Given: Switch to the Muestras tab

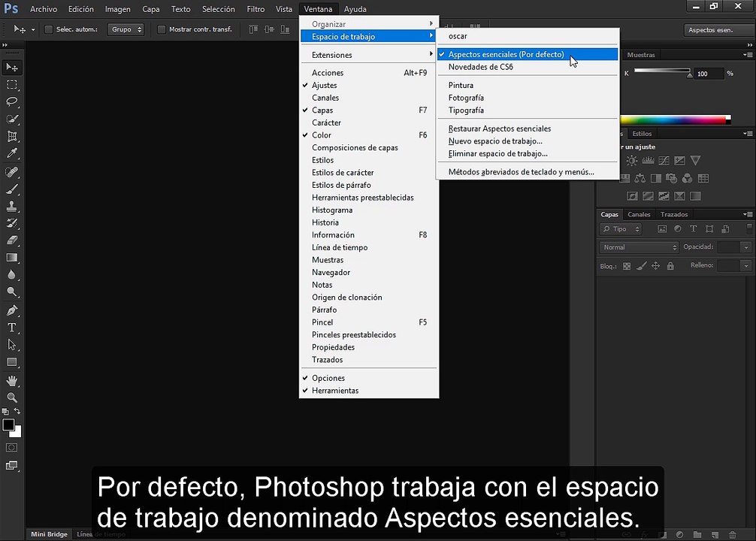Looking at the screenshot, I should point(641,55).
